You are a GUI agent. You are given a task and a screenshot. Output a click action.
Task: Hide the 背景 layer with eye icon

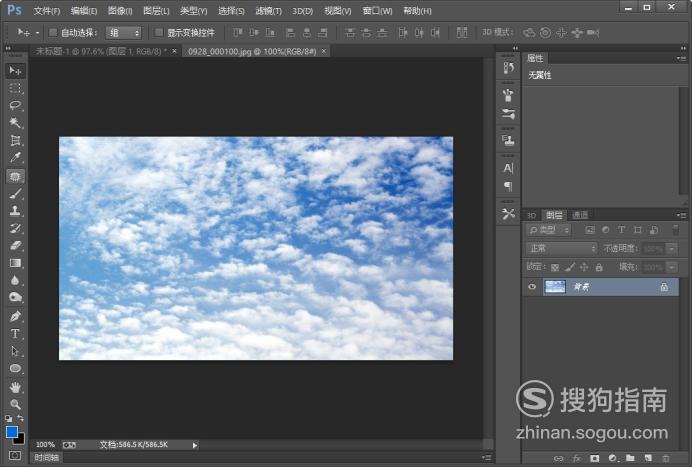532,287
